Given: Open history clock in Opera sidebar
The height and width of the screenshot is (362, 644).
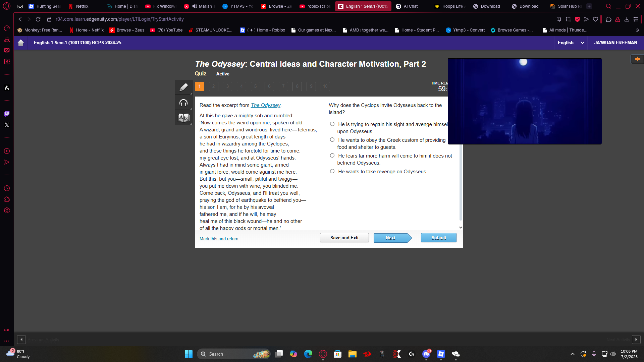Looking at the screenshot, I should click(x=7, y=188).
